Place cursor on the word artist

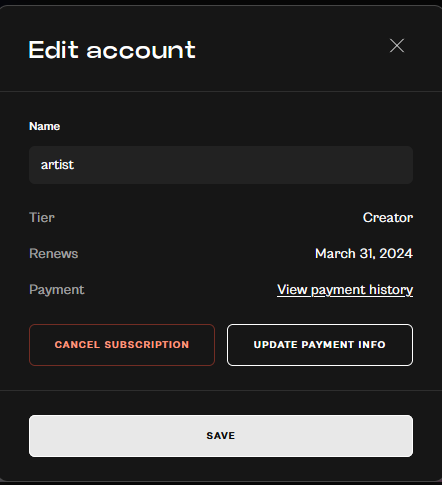(57, 165)
